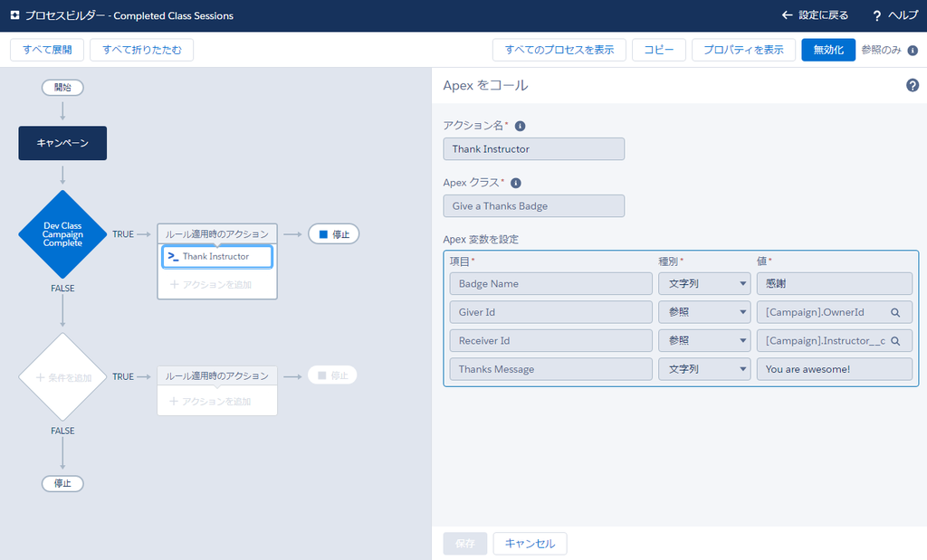The height and width of the screenshot is (560, 927).
Task: Click the Process Builder logo icon
Action: tap(14, 15)
